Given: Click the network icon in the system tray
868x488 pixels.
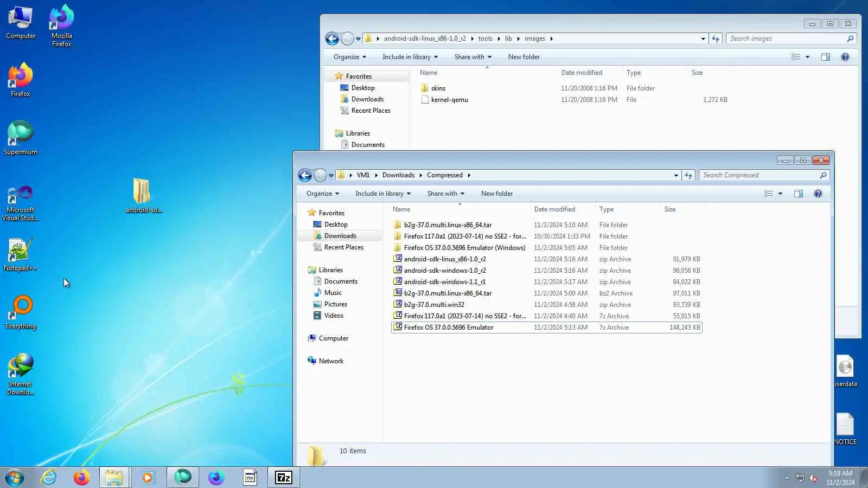Looking at the screenshot, I should coord(800,478).
